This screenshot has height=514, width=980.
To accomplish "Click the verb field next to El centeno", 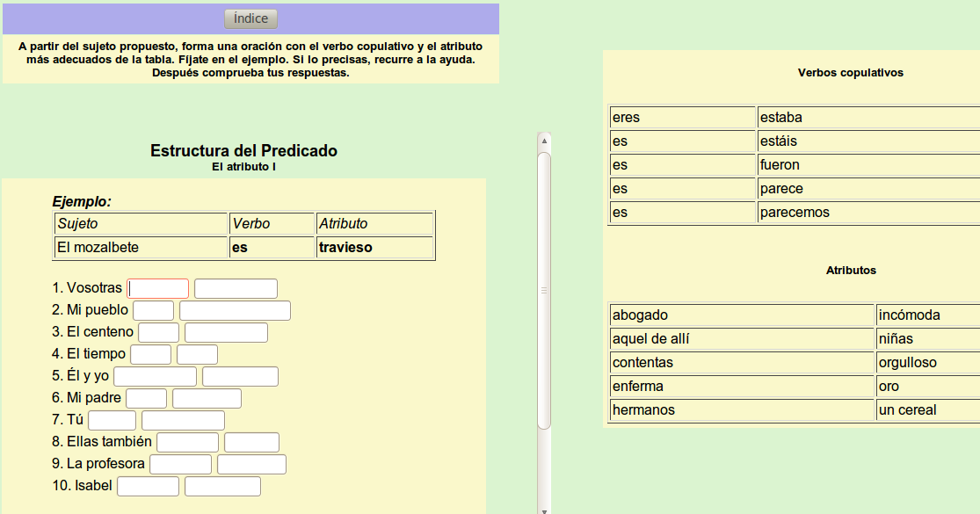I will [x=158, y=331].
